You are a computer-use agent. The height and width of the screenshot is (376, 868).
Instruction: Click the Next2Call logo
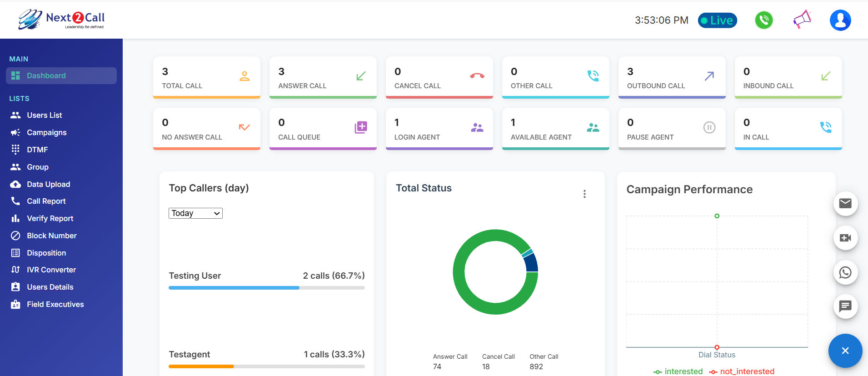point(61,20)
